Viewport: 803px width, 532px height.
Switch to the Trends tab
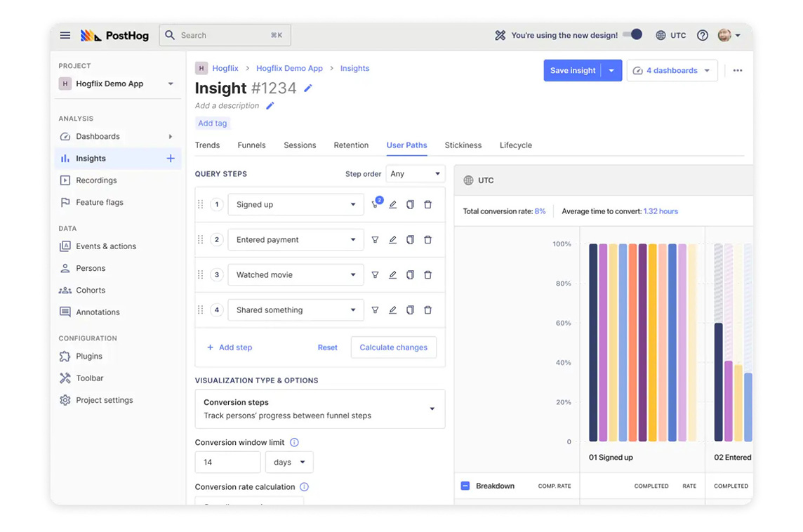(207, 145)
